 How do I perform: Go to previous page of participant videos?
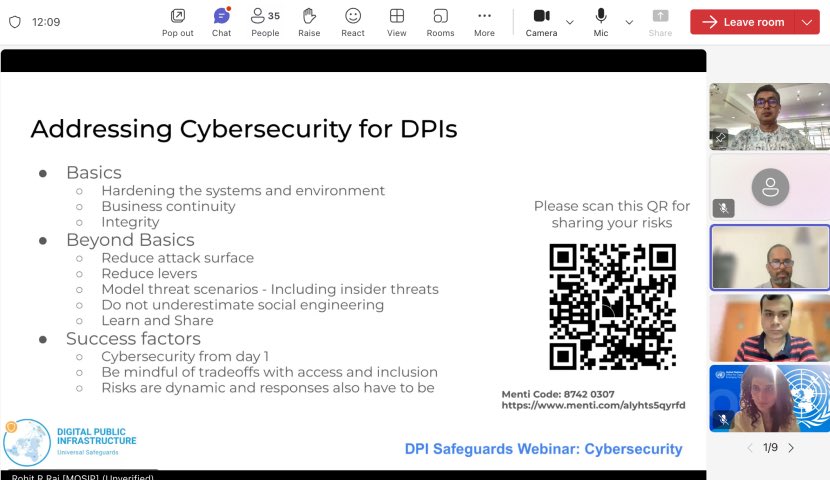point(750,448)
